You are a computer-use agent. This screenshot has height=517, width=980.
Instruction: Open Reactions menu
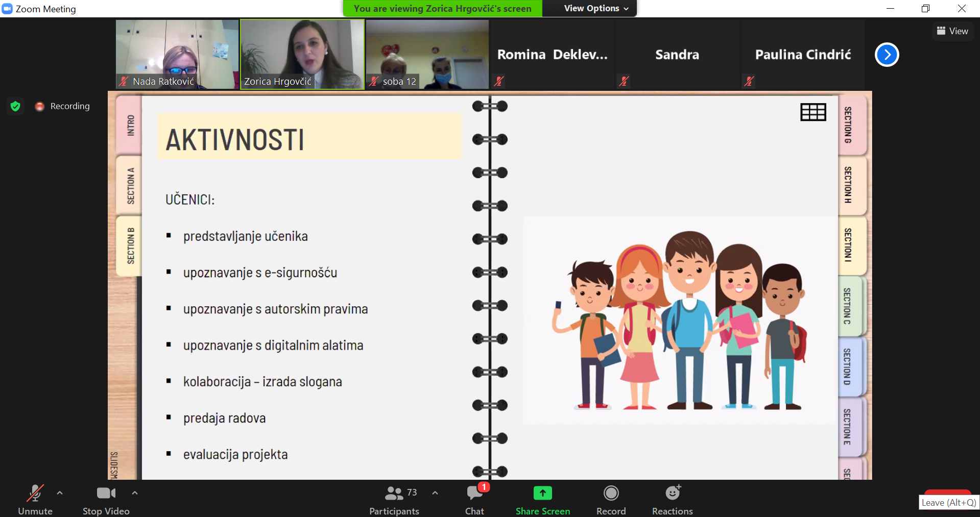coord(673,500)
